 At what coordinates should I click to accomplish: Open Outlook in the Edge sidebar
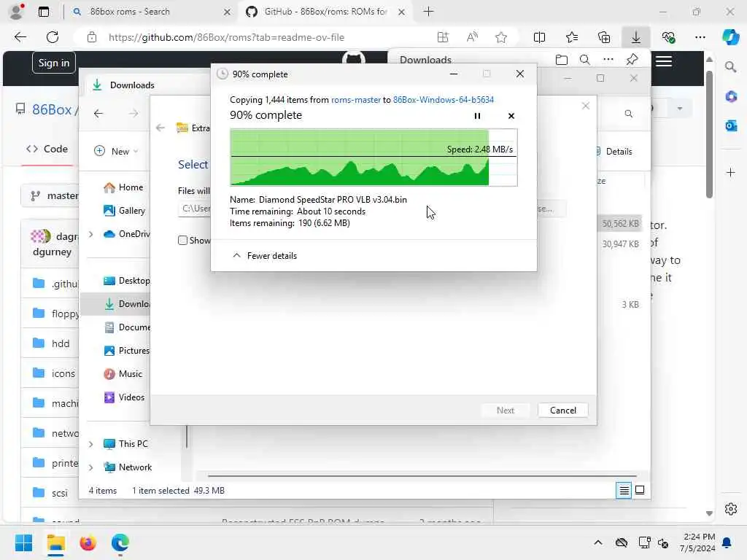click(x=731, y=125)
